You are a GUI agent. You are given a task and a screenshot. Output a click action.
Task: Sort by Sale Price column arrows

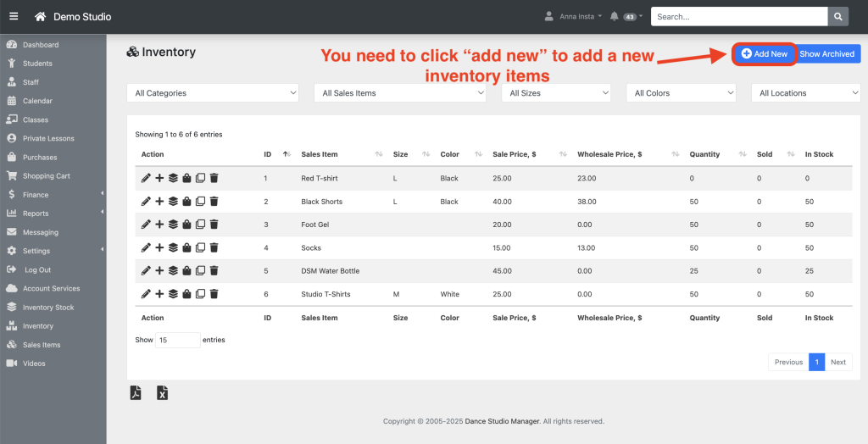pyautogui.click(x=563, y=154)
